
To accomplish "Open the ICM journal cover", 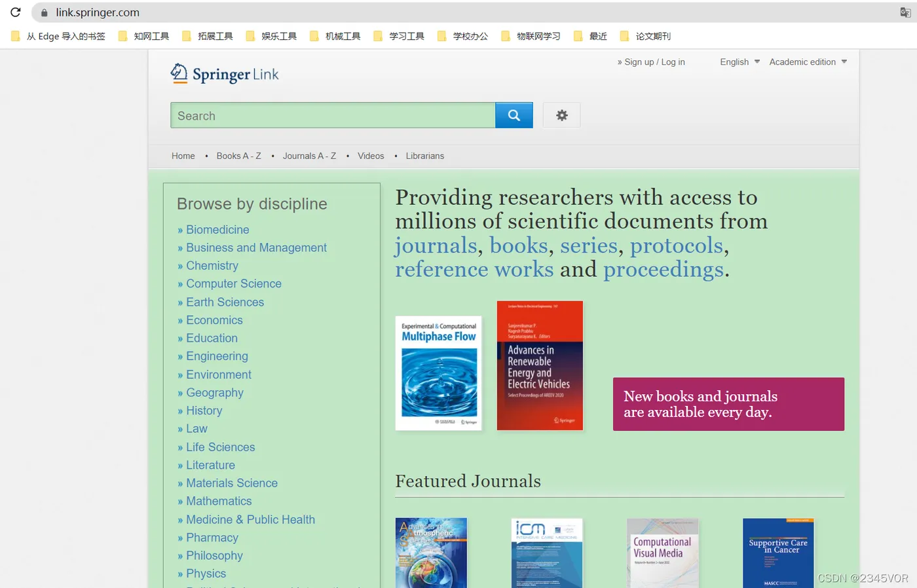I will click(x=547, y=553).
